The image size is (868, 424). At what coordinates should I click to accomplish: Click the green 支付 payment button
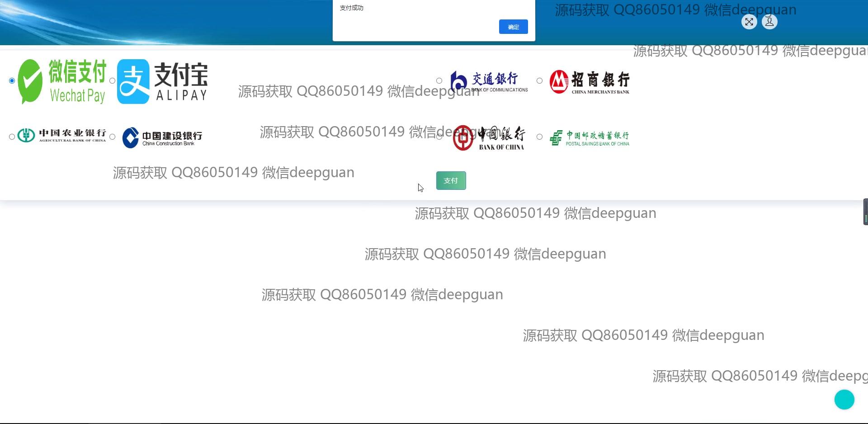pos(451,180)
